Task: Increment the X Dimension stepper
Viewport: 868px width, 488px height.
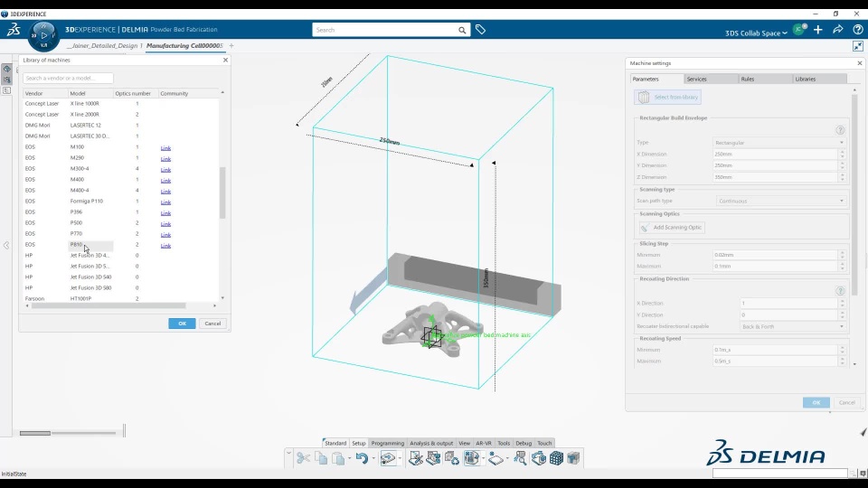Action: [843, 152]
